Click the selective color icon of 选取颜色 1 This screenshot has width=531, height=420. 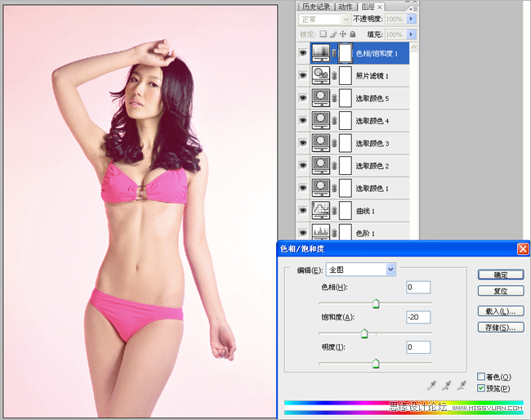click(321, 188)
